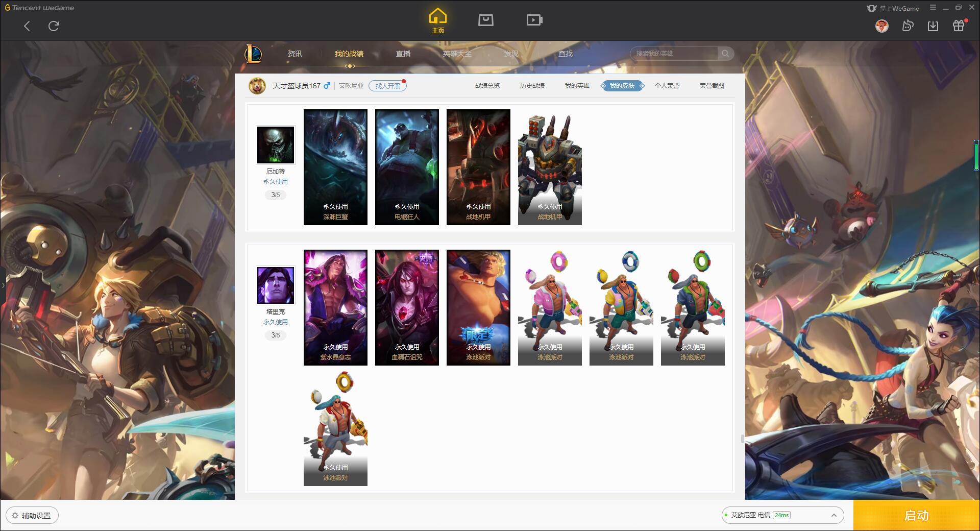Switch to 荣誉截图 sub-tab
The width and height of the screenshot is (980, 531).
click(x=712, y=86)
